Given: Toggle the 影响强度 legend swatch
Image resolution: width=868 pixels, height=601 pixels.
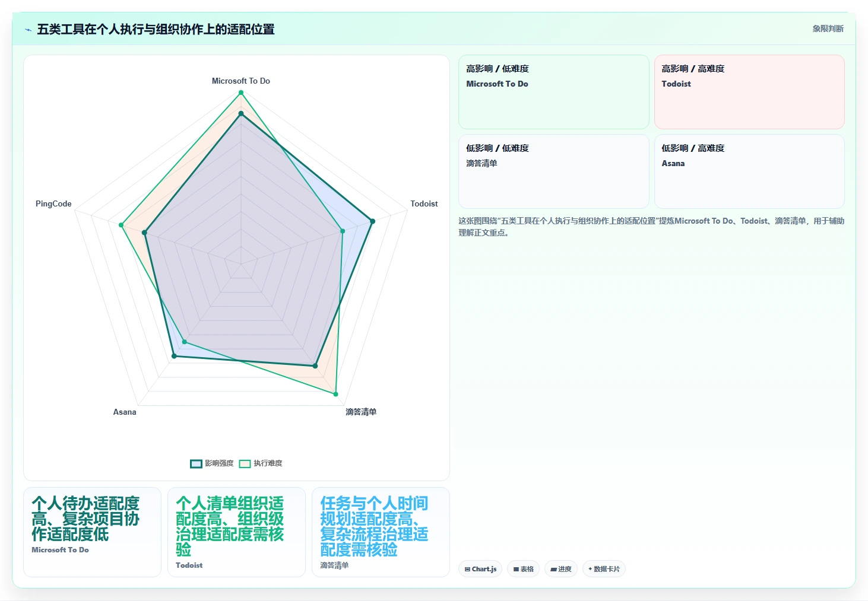Looking at the screenshot, I should click(x=196, y=463).
